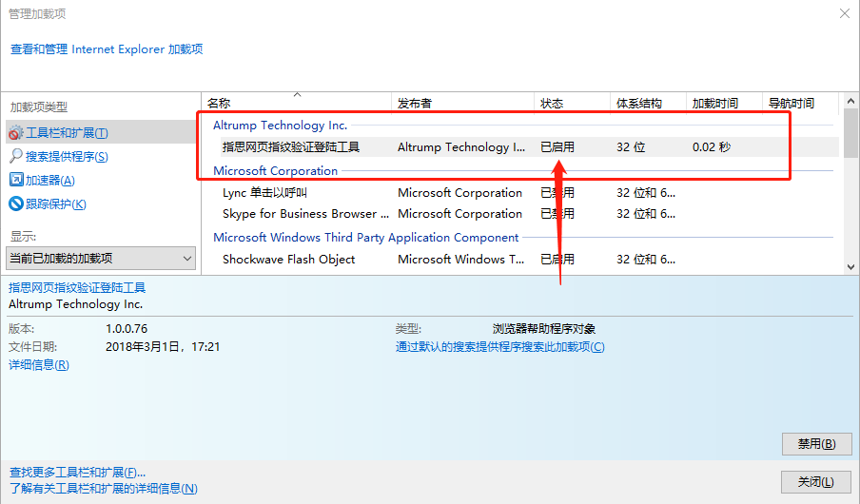Click the 禁用(B) disable button
This screenshot has width=860, height=504.
click(x=816, y=444)
